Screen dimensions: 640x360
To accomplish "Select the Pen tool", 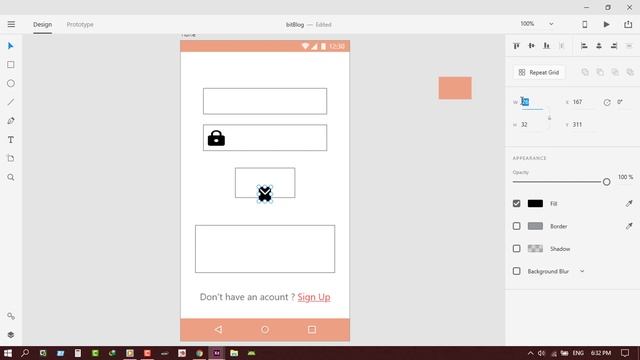I will (11, 121).
